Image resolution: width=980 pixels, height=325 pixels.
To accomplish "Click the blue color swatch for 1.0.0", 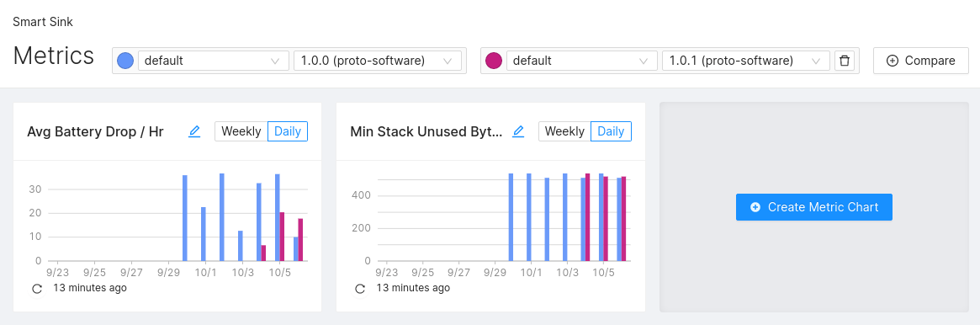I will (125, 61).
